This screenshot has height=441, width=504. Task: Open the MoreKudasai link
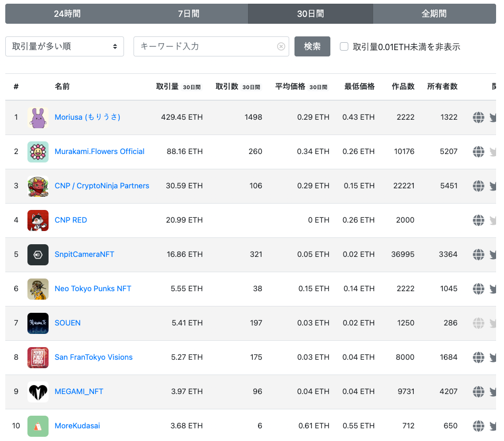pyautogui.click(x=77, y=426)
